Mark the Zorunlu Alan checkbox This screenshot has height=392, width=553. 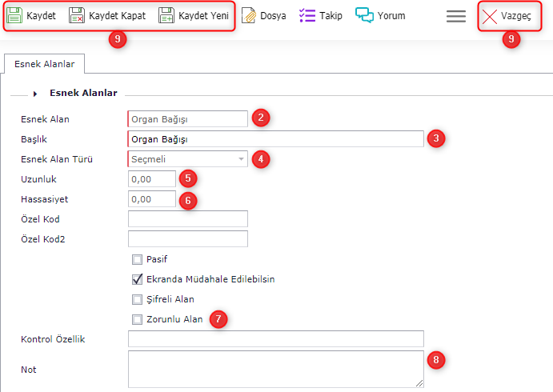138,319
